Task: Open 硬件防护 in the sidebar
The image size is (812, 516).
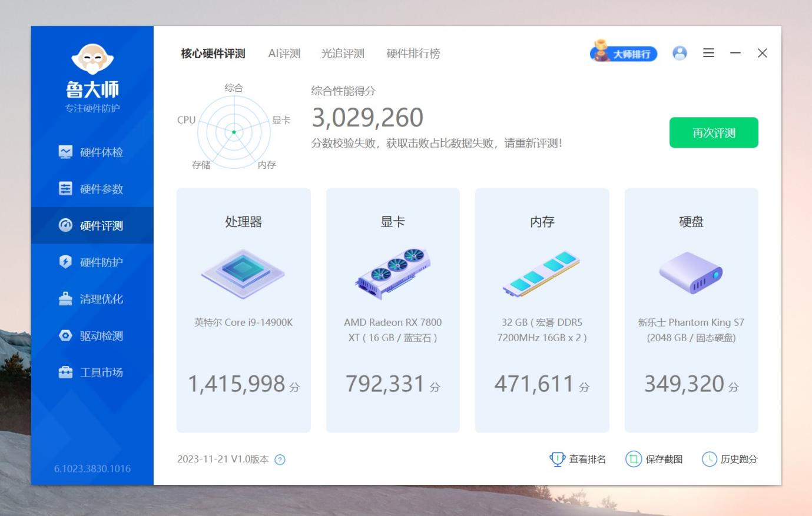Action: click(92, 262)
